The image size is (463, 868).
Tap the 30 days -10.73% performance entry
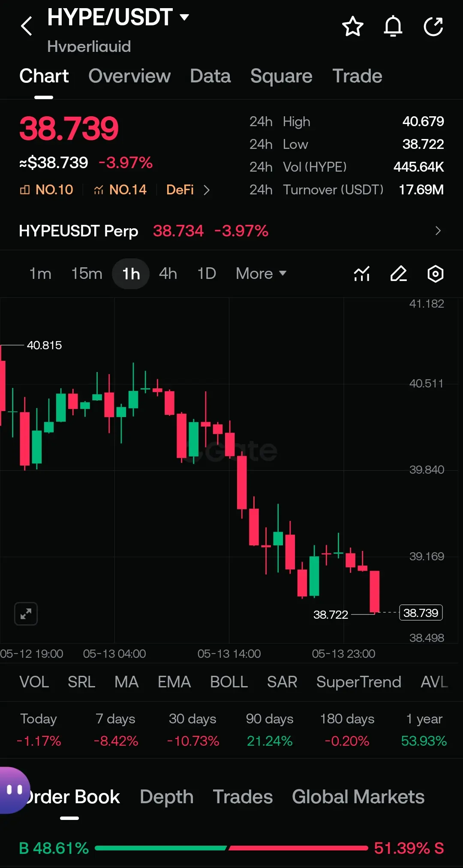(193, 729)
